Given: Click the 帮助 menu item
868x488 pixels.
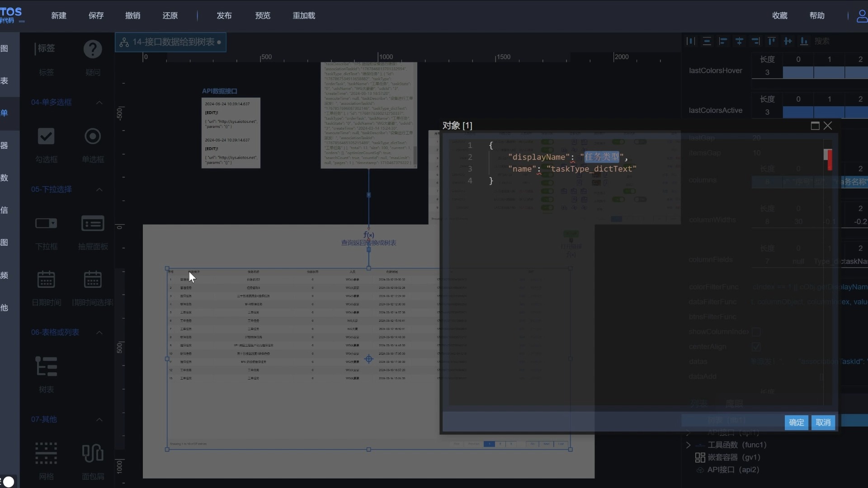Looking at the screenshot, I should point(817,15).
